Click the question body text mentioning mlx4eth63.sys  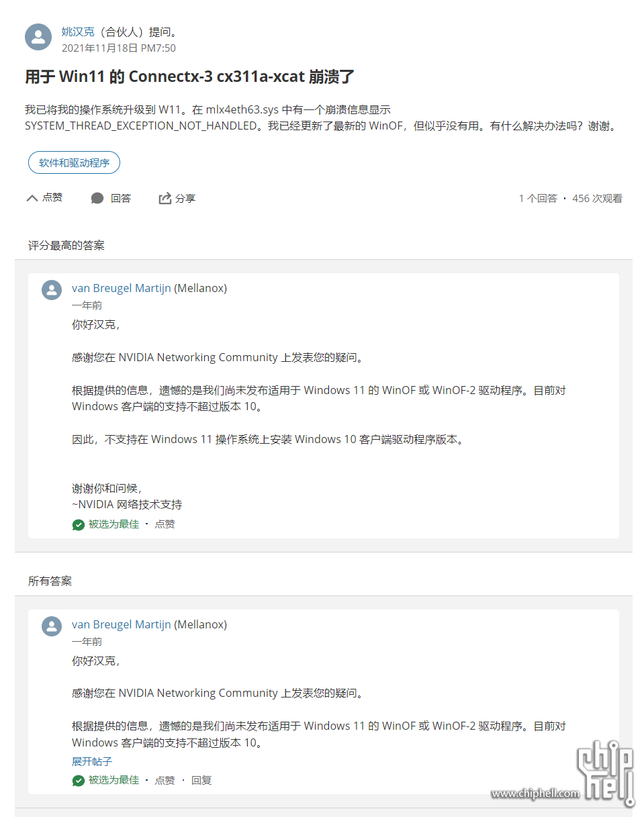pos(321,117)
